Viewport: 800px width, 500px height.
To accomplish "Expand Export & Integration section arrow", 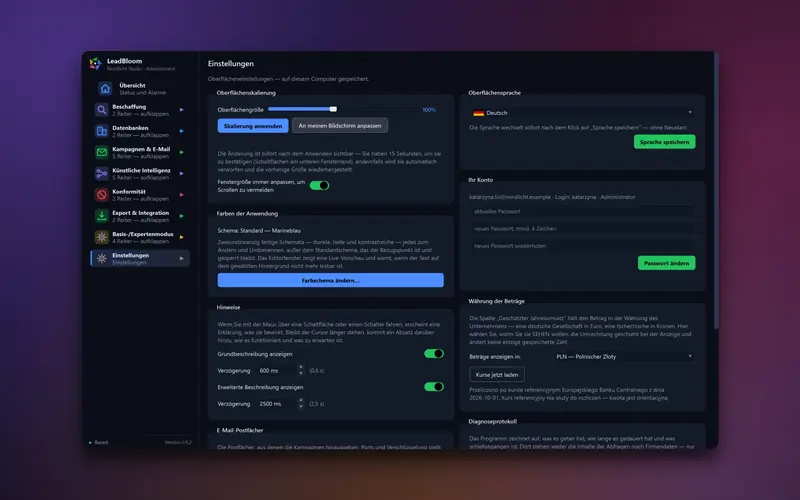I will coord(182,216).
